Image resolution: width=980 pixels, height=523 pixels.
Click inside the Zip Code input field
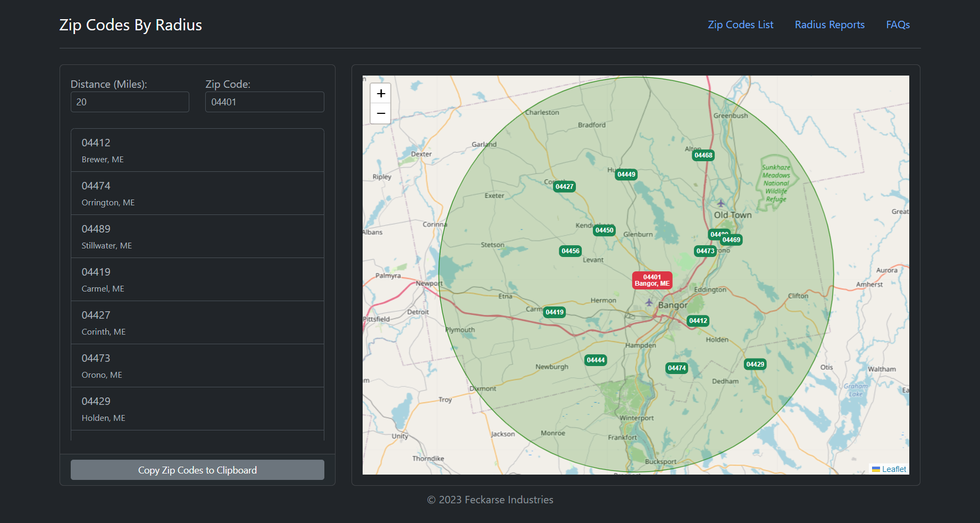pyautogui.click(x=264, y=102)
